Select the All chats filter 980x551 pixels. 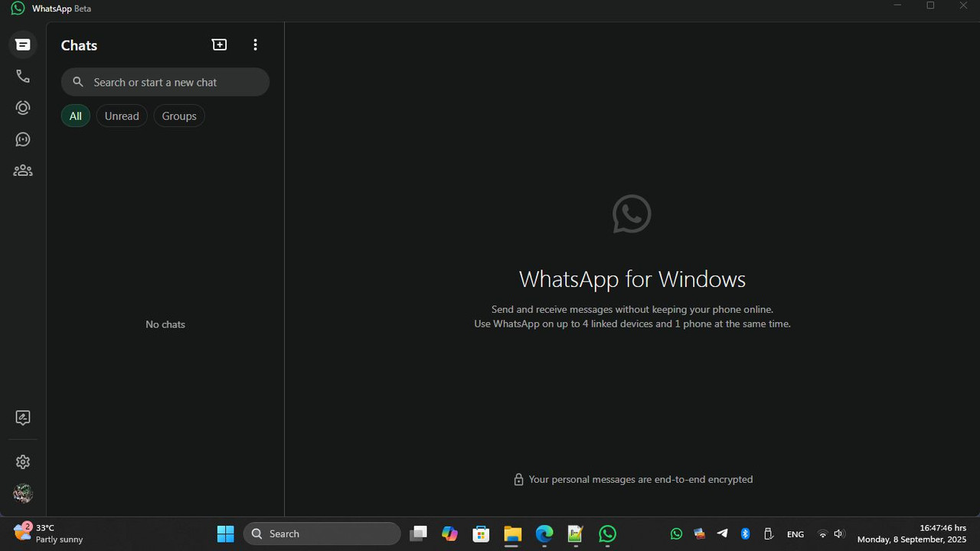click(76, 116)
